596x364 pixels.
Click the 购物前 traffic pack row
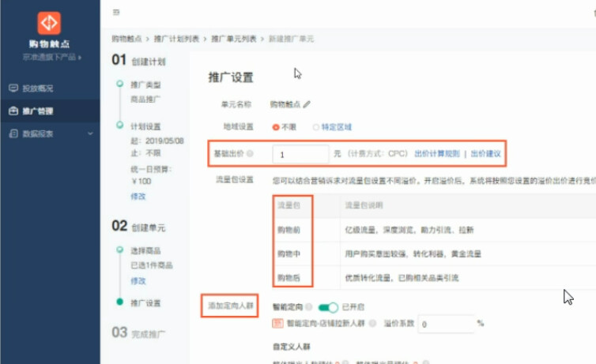coord(289,230)
